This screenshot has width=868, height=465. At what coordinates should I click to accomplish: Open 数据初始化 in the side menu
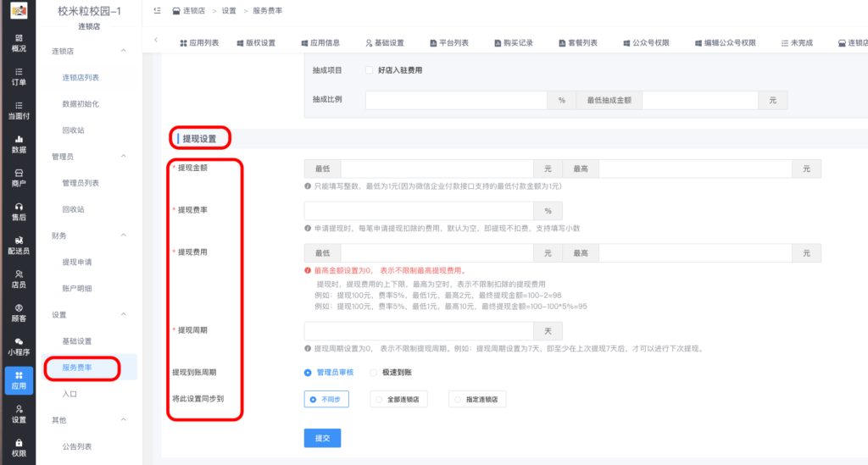(x=81, y=104)
